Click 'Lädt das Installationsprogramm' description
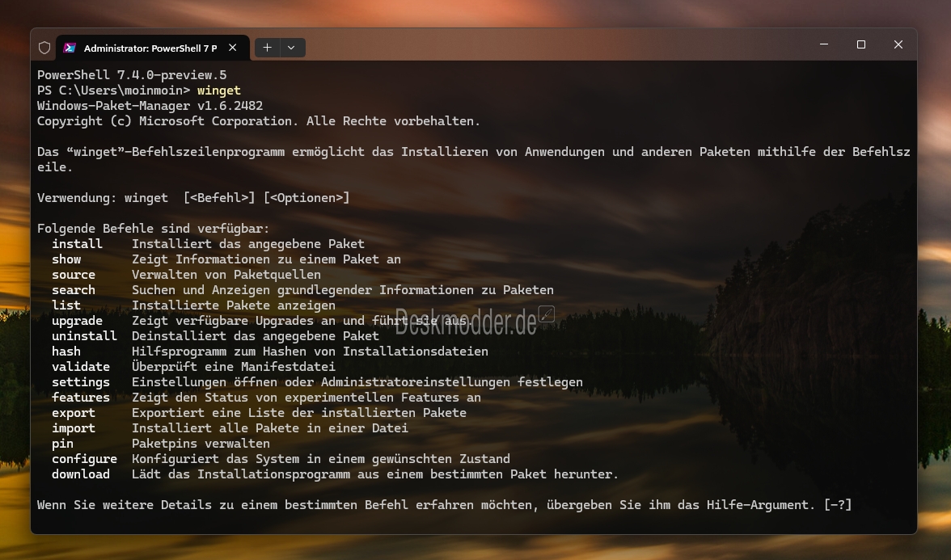 (375, 474)
